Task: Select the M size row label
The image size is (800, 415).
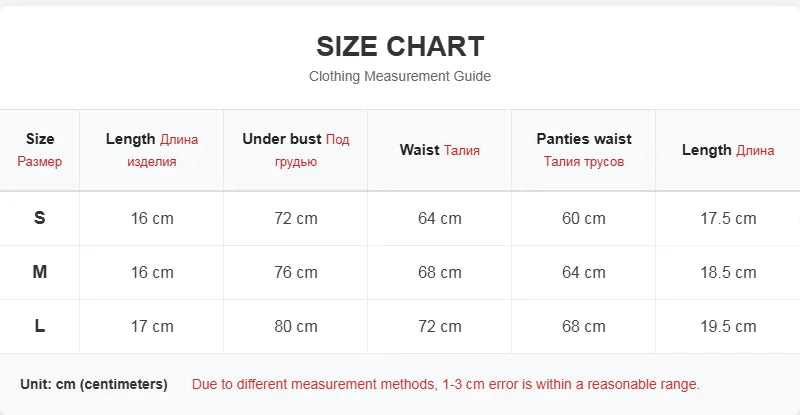Action: click(40, 272)
